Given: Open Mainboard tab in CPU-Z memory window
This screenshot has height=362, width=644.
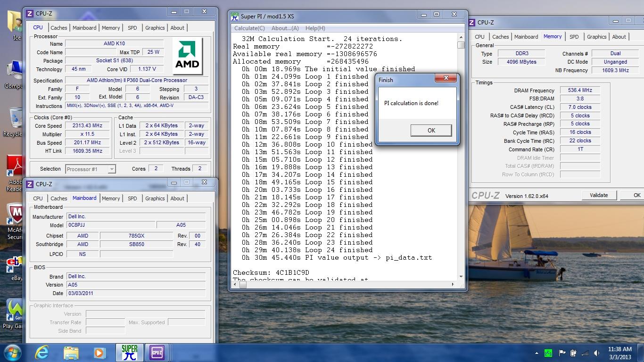Looking at the screenshot, I should pyautogui.click(x=526, y=37).
